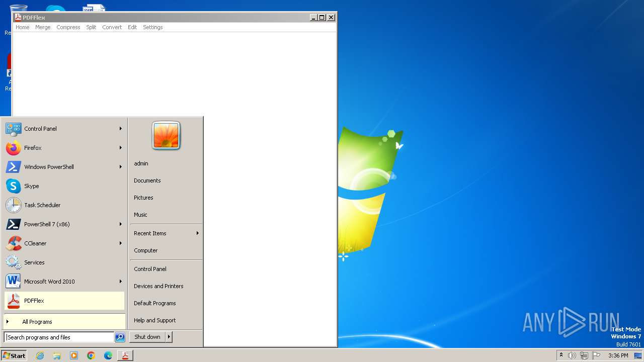Click the user account picture
644x362 pixels.
tap(166, 136)
